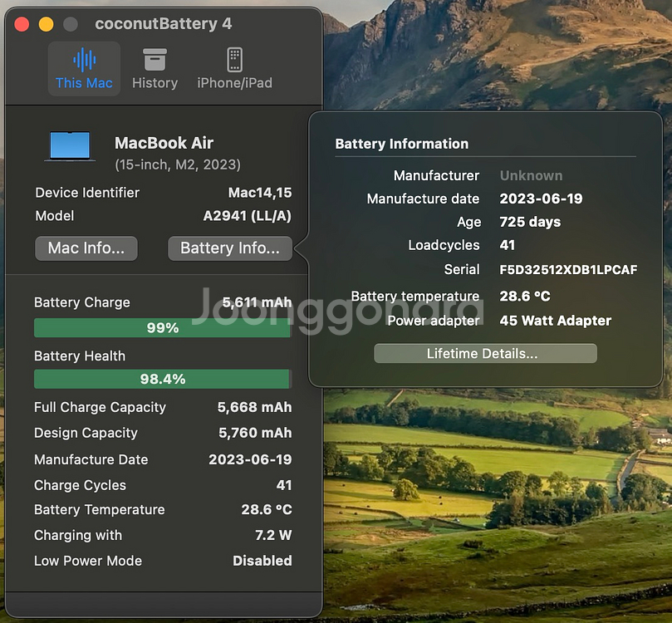Click the Age value 725 days
The height and width of the screenshot is (623, 672).
coord(530,222)
